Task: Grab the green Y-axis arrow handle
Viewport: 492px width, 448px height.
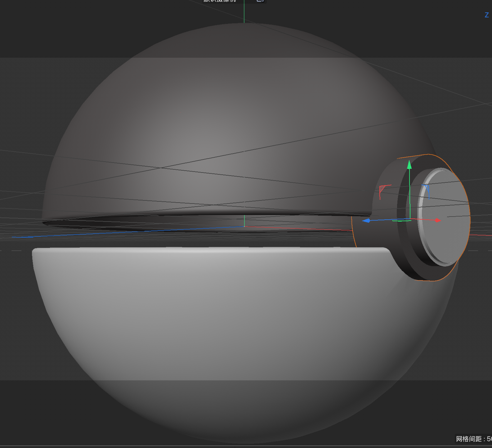Action: [409, 164]
